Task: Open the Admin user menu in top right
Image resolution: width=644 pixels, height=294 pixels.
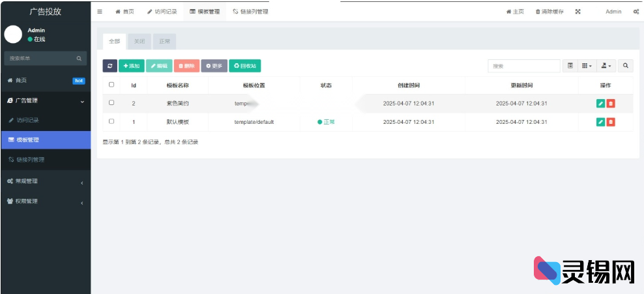Action: [x=613, y=12]
